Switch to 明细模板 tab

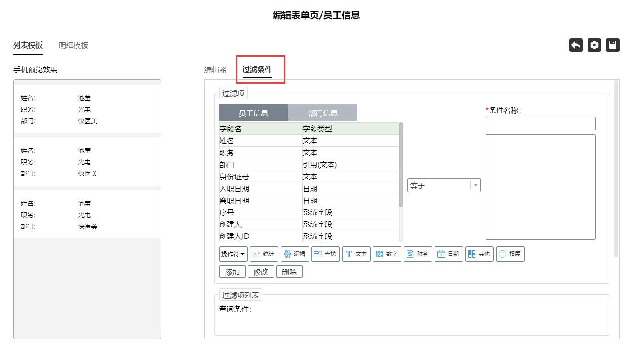[x=73, y=45]
